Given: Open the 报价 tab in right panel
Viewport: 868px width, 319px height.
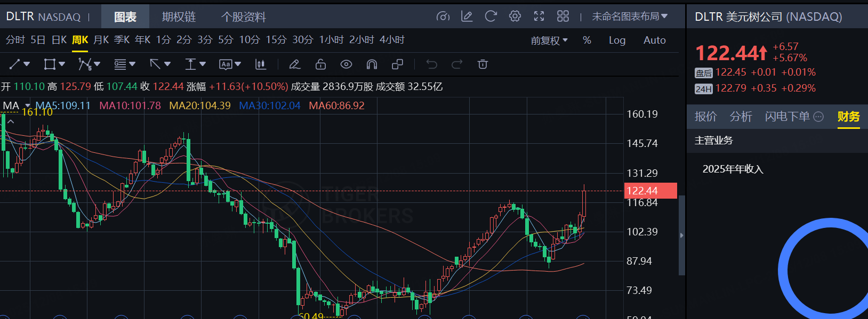Looking at the screenshot, I should pyautogui.click(x=706, y=117).
